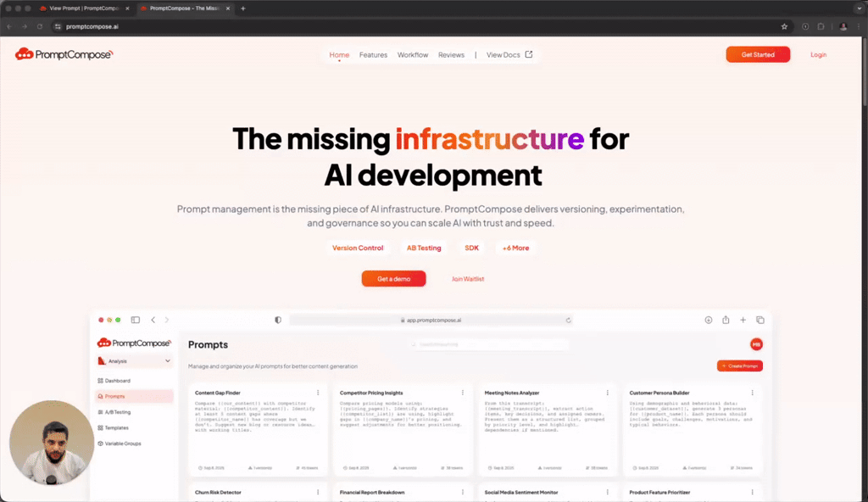Expand the +6 More feature tag
Screen dimensions: 868x502
click(x=515, y=248)
